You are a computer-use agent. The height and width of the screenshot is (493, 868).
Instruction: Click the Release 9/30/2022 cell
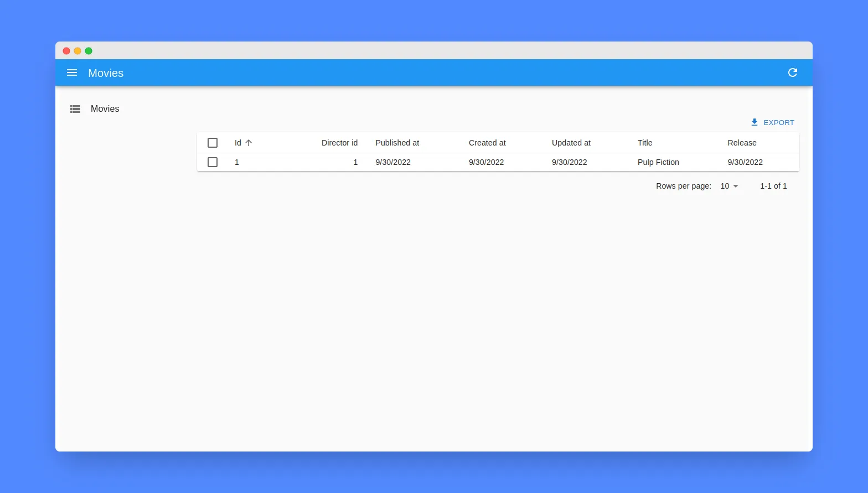pyautogui.click(x=745, y=162)
